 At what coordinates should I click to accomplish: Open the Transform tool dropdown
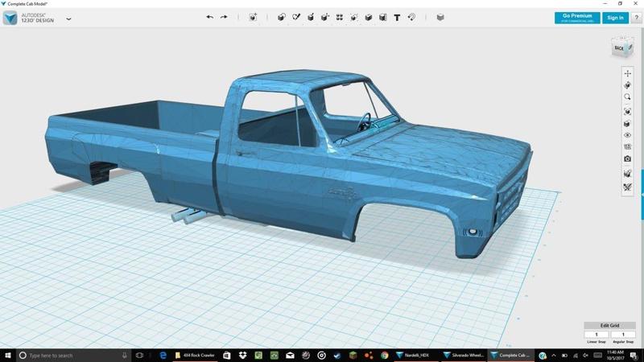pyautogui.click(x=254, y=17)
